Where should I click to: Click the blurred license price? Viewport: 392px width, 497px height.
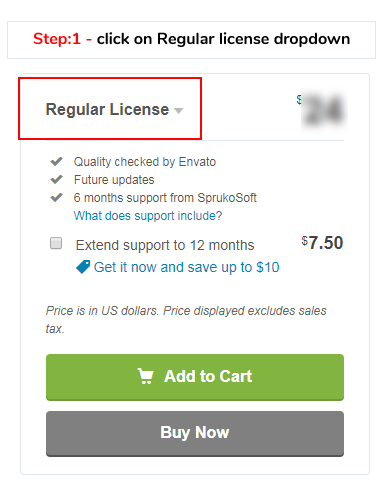[322, 109]
